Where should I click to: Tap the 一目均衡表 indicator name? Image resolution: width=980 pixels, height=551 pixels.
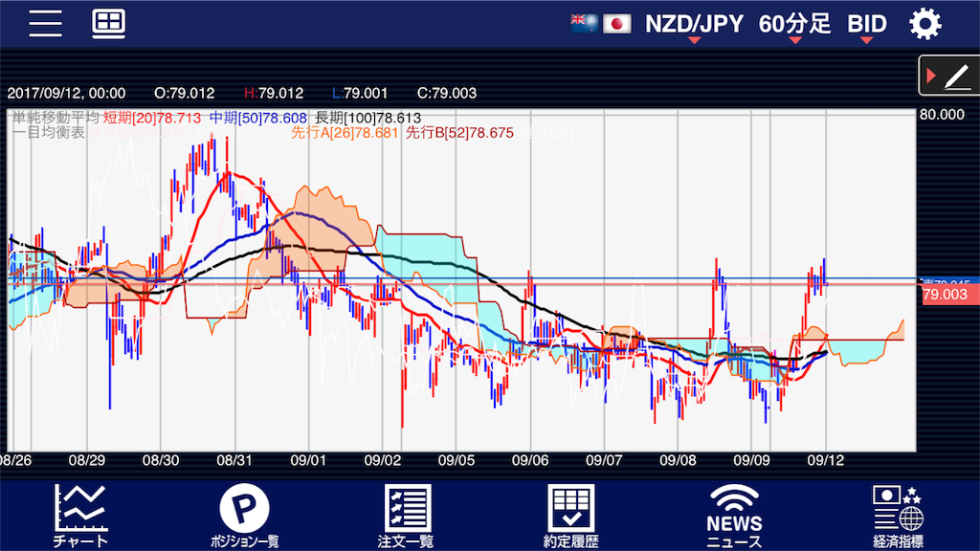click(x=48, y=132)
